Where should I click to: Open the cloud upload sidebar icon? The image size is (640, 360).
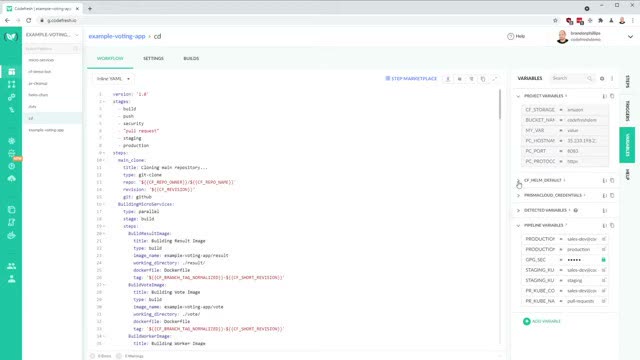click(x=11, y=178)
